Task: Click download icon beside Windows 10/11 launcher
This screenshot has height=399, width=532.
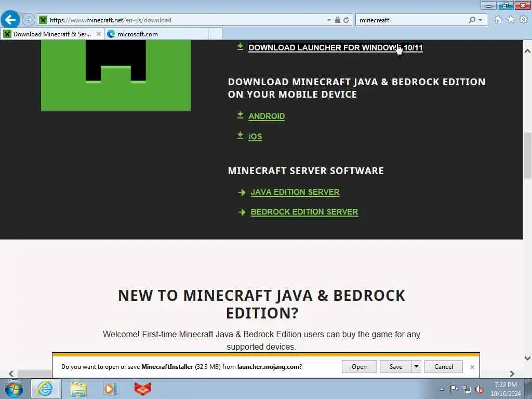Action: [240, 46]
